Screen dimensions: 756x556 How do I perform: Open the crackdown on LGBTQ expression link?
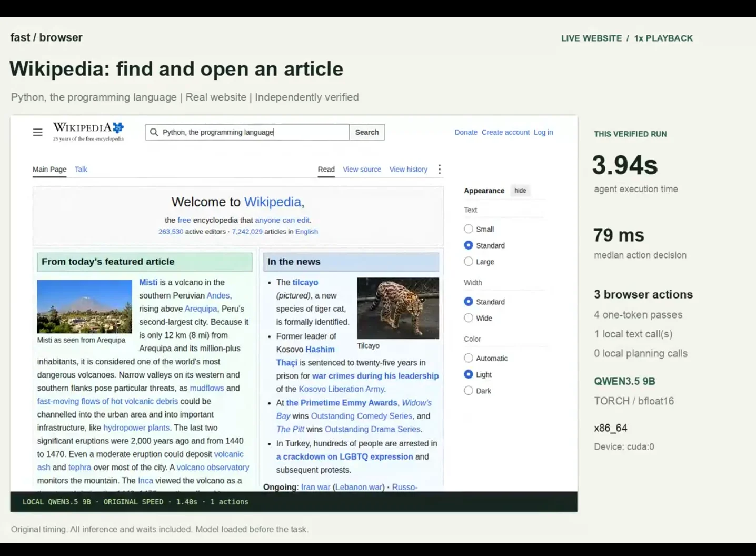345,456
